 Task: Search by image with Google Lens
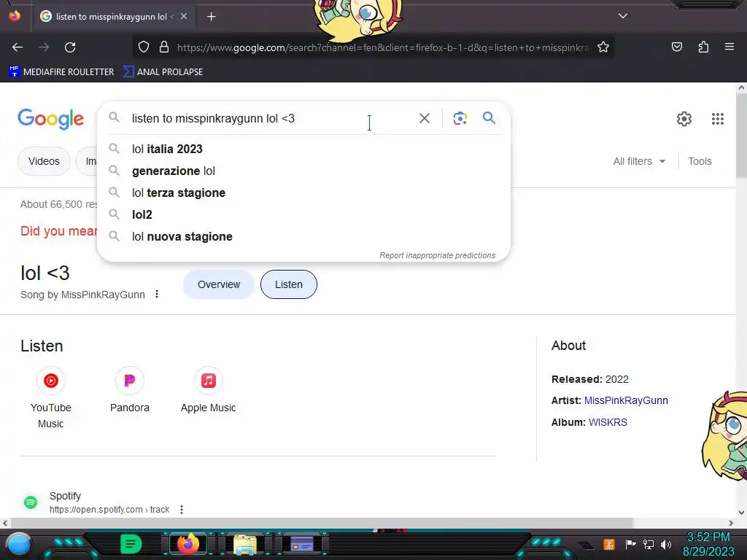tap(460, 118)
